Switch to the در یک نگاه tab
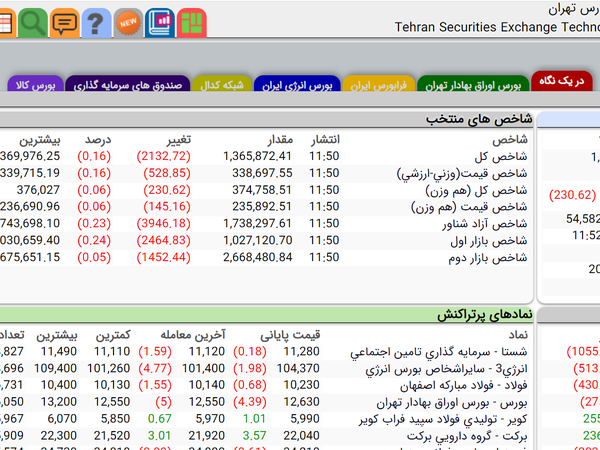The height and width of the screenshot is (450, 600). (x=561, y=81)
